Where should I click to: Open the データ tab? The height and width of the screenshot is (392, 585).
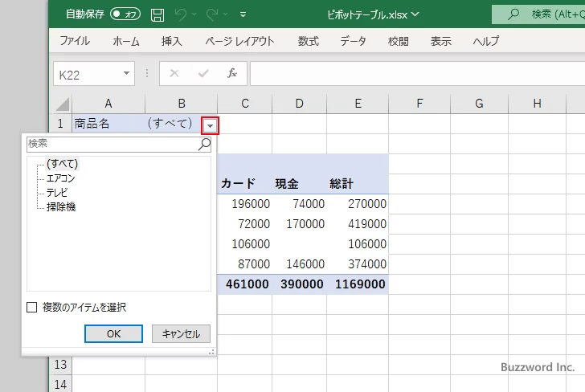click(x=353, y=41)
